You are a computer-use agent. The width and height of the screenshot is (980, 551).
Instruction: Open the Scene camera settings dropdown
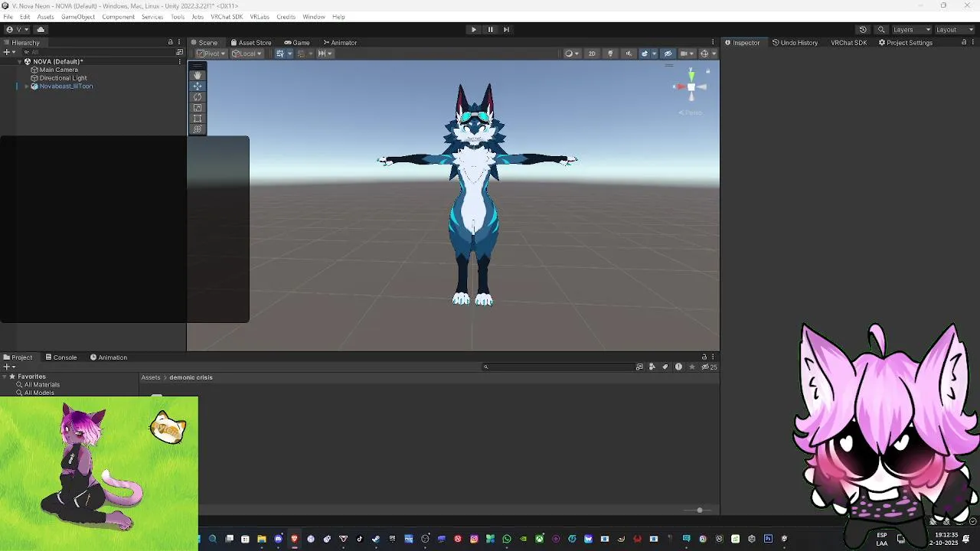point(687,54)
